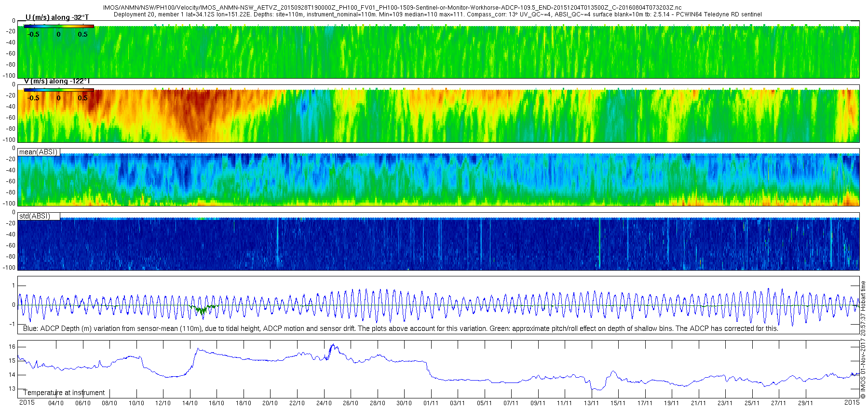Viewport: 868px width, 410px height.
Task: Click the '05/11' date tick label
Action: coord(484,403)
